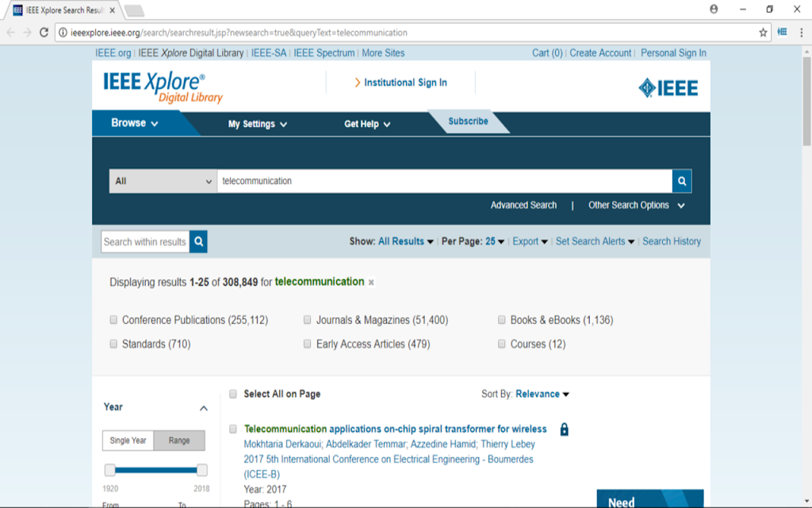The height and width of the screenshot is (508, 812).
Task: Open the Get Help menu
Action: (x=367, y=124)
